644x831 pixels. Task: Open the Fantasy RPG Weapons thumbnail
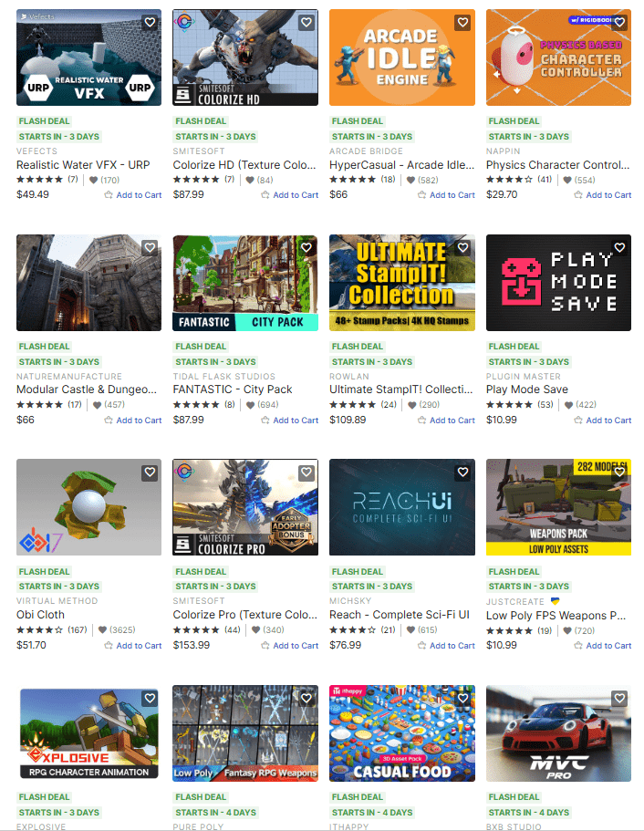tap(245, 733)
